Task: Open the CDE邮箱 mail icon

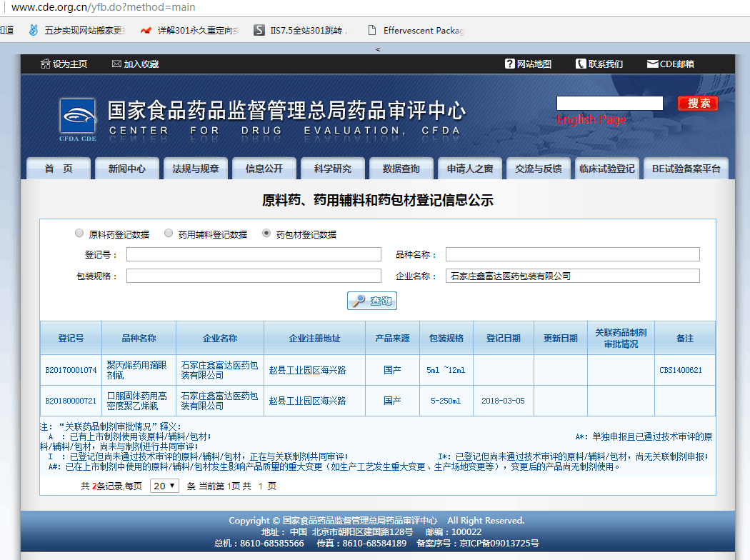Action: point(652,64)
